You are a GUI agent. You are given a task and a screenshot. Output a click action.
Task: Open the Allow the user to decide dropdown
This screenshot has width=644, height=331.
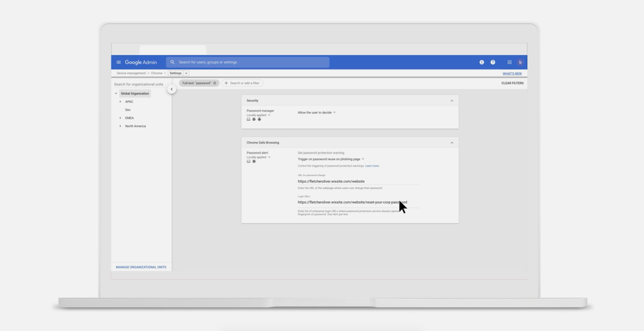317,112
